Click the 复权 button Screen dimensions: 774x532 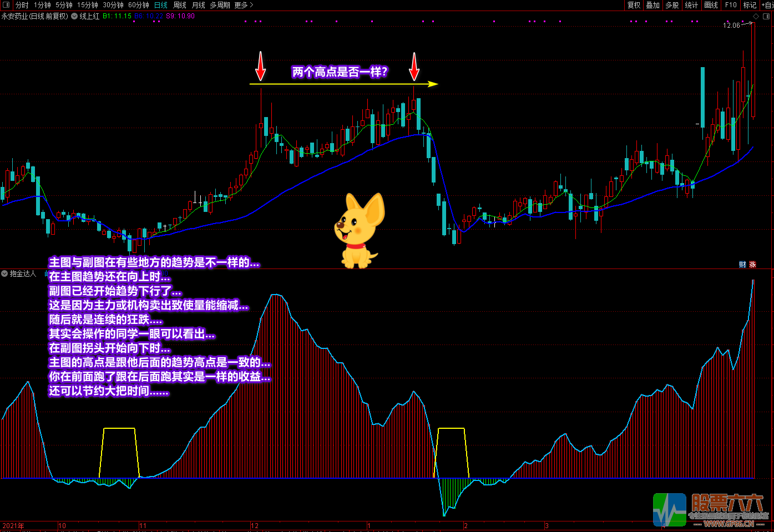[x=634, y=5]
